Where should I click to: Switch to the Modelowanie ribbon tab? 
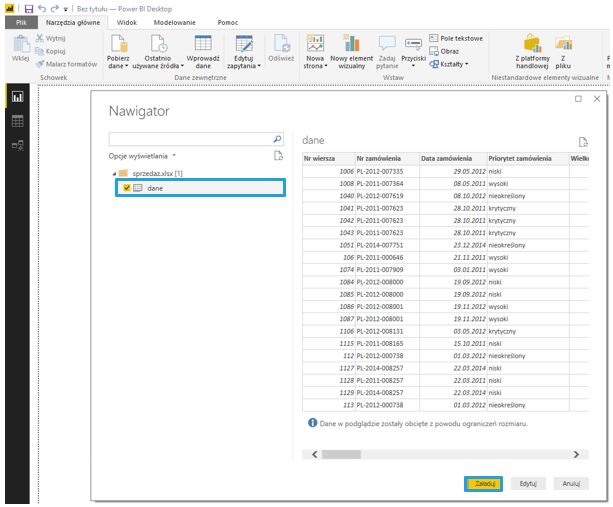click(175, 21)
